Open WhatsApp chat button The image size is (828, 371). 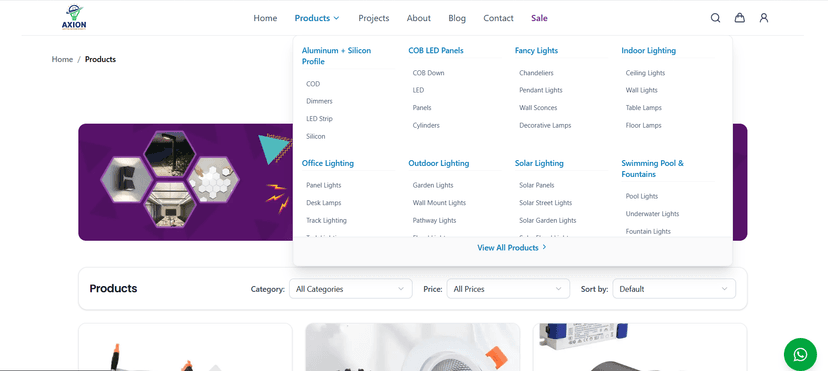(x=800, y=354)
